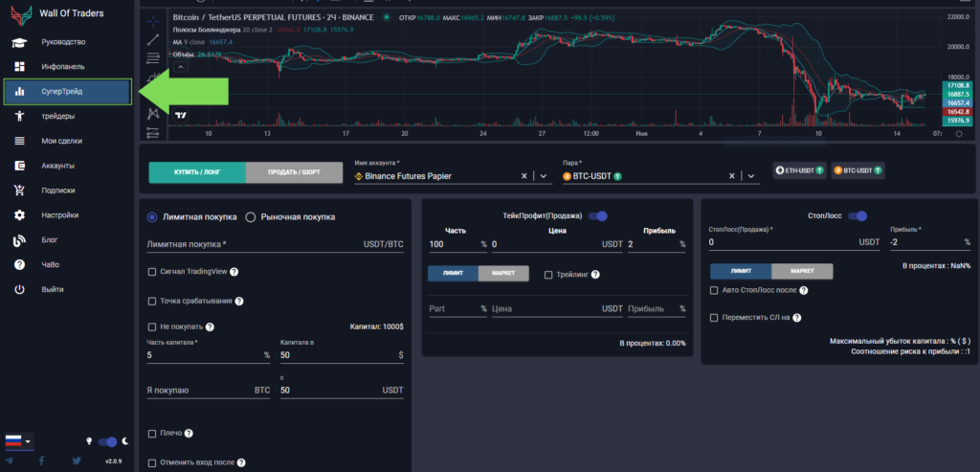
Task: Click the Лимитная покупка price field
Action: tap(275, 244)
